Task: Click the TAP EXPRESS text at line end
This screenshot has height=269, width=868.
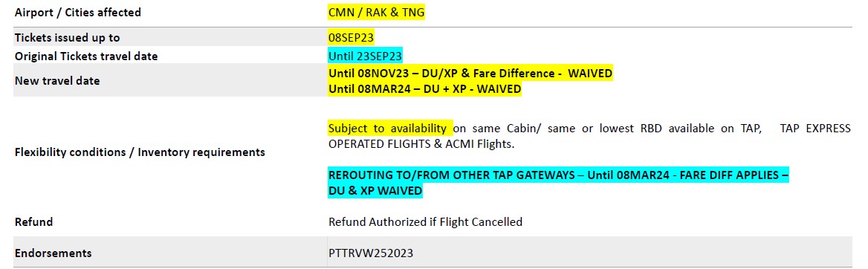Action: pyautogui.click(x=815, y=129)
